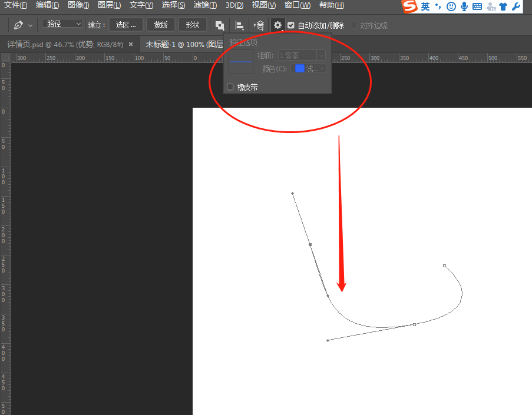Toggle the 自动添加/删除 checkbox

point(291,25)
